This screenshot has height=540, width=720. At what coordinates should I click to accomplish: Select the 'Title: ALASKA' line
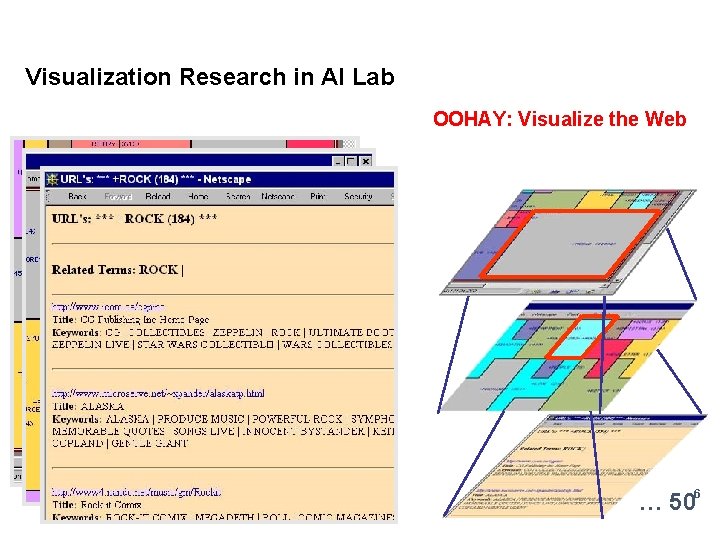[88, 406]
